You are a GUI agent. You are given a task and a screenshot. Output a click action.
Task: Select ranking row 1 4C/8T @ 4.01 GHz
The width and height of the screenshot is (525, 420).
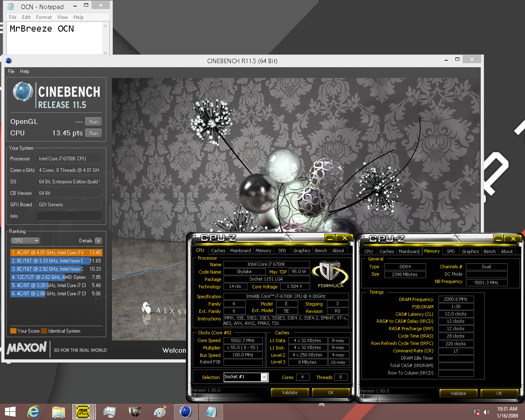(x=56, y=253)
